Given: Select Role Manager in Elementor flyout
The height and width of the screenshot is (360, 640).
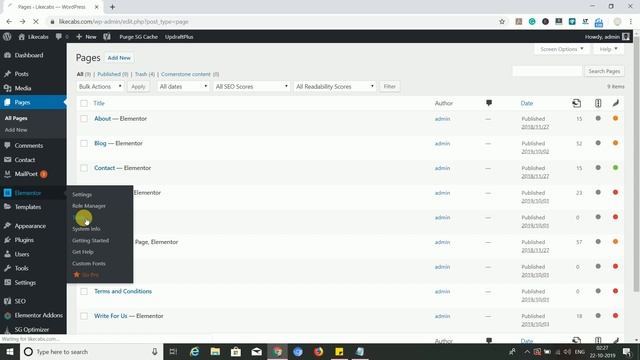Looking at the screenshot, I should click(x=89, y=206).
